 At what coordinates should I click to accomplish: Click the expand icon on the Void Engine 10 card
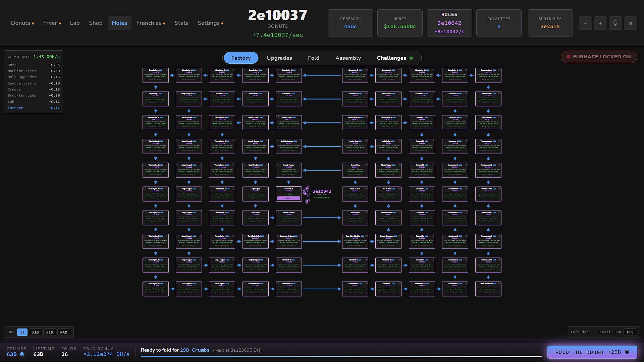(x=167, y=117)
